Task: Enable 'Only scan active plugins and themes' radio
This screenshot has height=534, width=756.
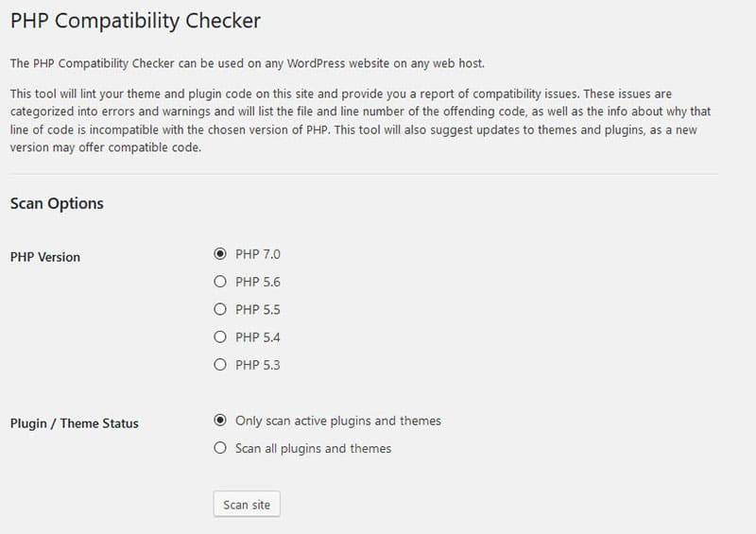Action: click(220, 420)
